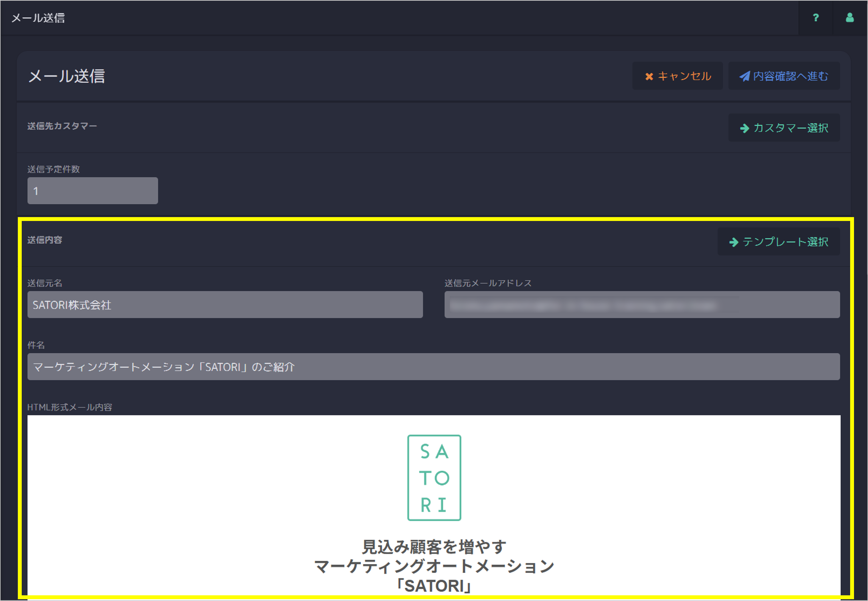868x601 pixels.
Task: Proceed with 内容確認へ進む button text
Action: coord(791,77)
